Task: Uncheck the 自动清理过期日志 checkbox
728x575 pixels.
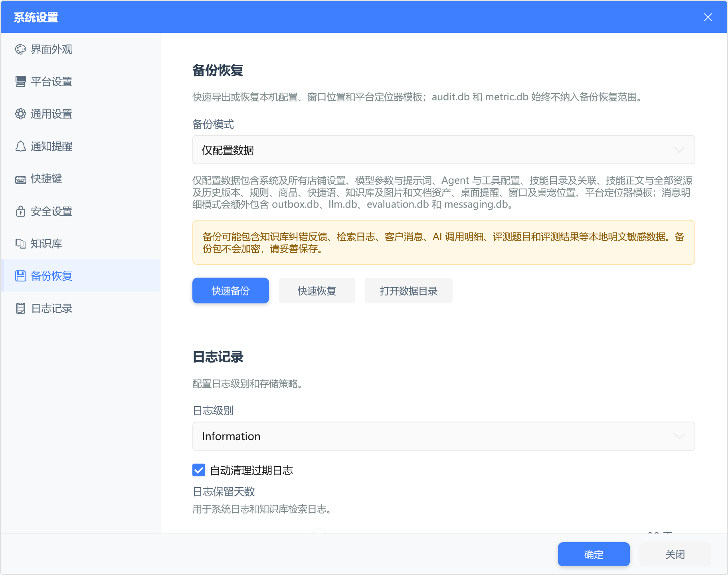Action: [199, 470]
